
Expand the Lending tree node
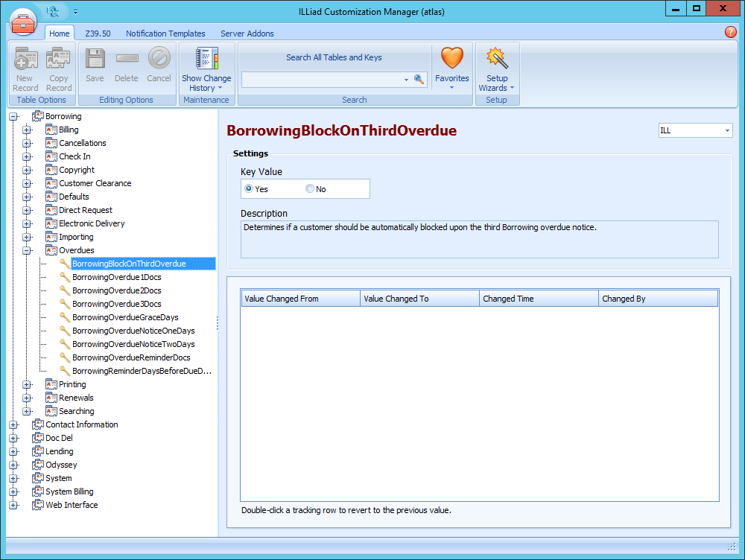(x=13, y=451)
